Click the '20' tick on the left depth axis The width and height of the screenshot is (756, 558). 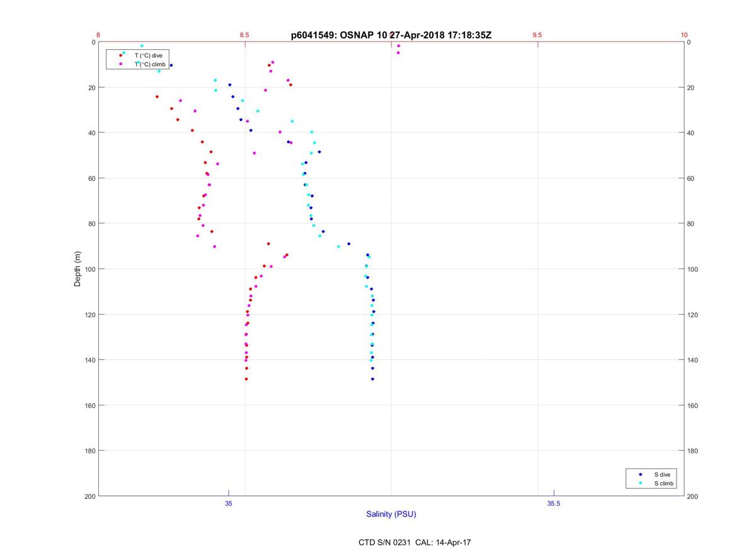[91, 88]
